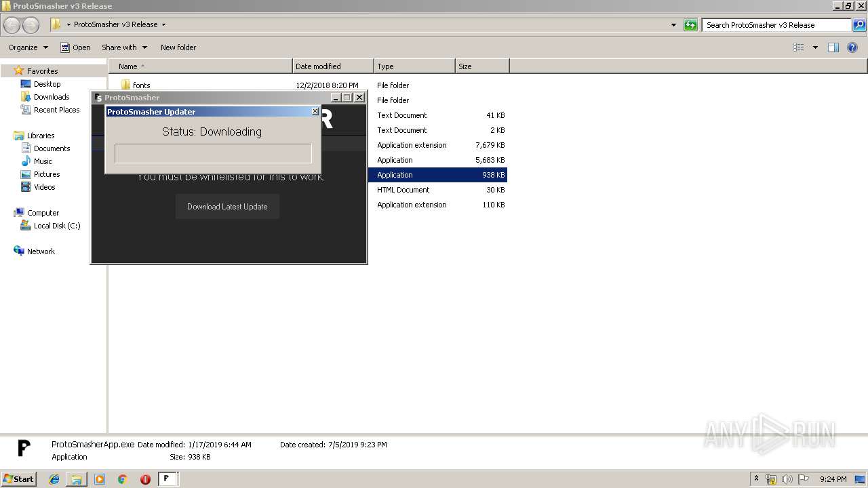Click the ProtoSmasherApp.exe details pane icon
Viewport: 868px width, 488px height.
point(24,448)
